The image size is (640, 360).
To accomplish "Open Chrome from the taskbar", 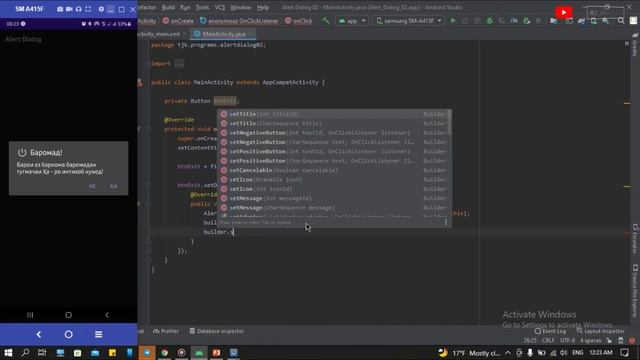I will [x=164, y=353].
